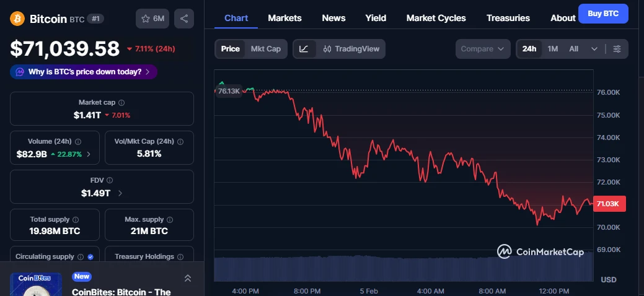Open CoinBites: Bitcoin article title
This screenshot has width=644, height=296.
click(x=121, y=292)
